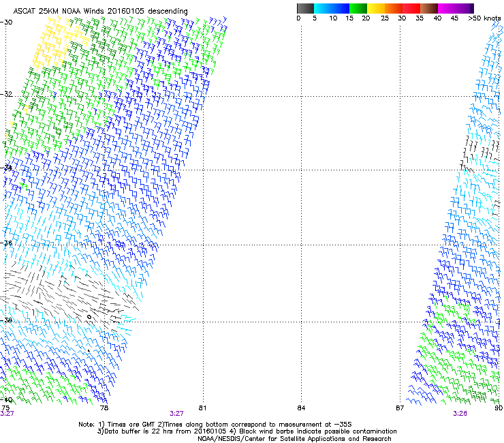The width and height of the screenshot is (504, 443).
Task: Click the cyan-blue 5-15 knots legend band
Action: 332,8
